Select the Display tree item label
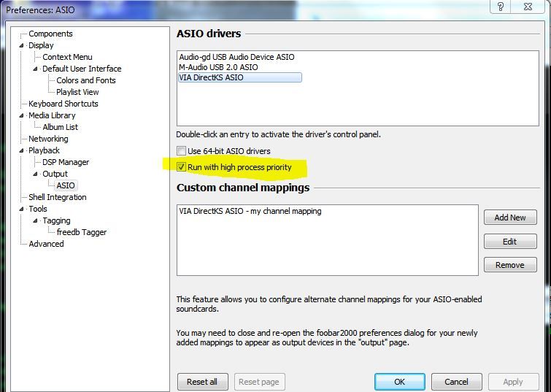 (41, 45)
